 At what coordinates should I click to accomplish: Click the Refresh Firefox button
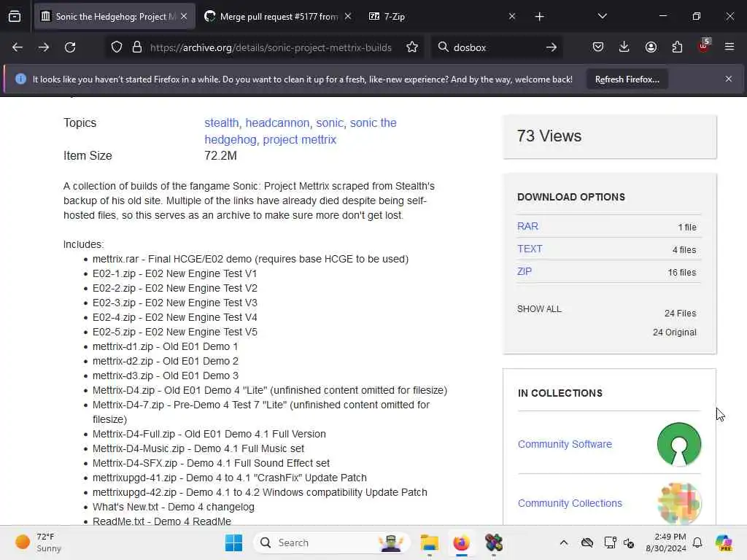coord(627,79)
